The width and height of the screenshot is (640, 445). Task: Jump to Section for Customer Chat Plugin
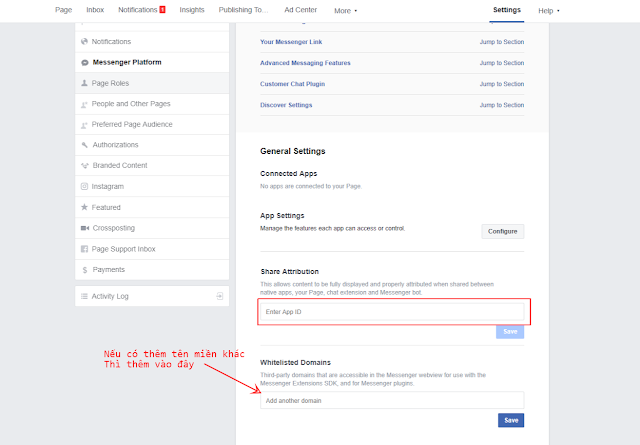point(502,84)
